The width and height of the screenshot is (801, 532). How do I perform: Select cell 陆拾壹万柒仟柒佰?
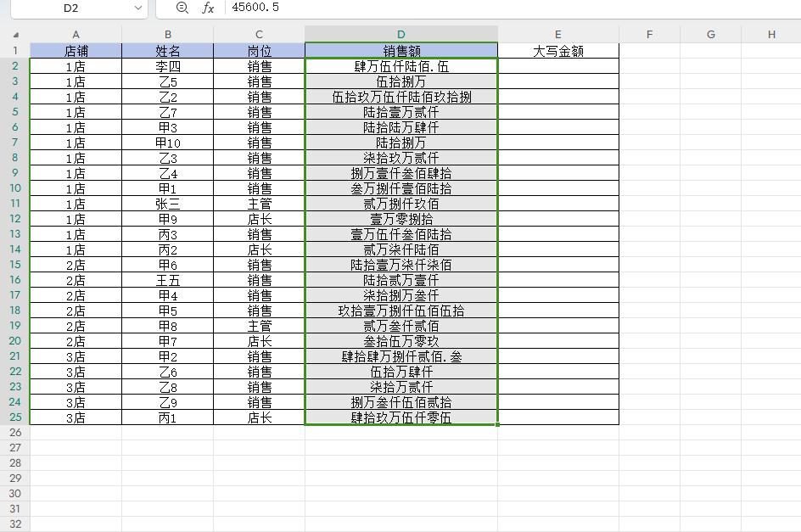click(401, 265)
